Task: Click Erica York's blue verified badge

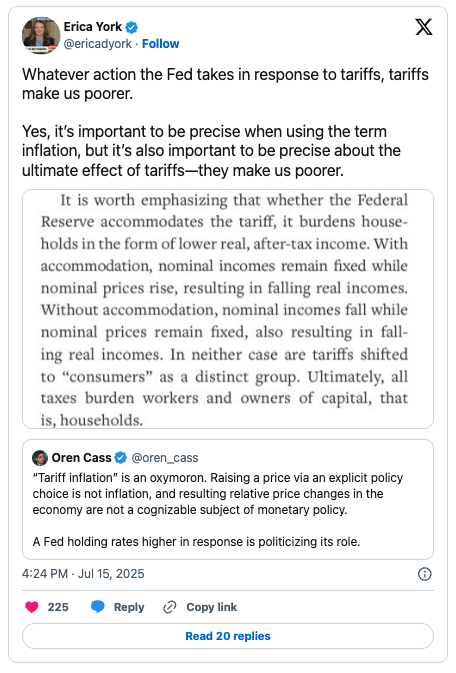Action: tap(131, 27)
